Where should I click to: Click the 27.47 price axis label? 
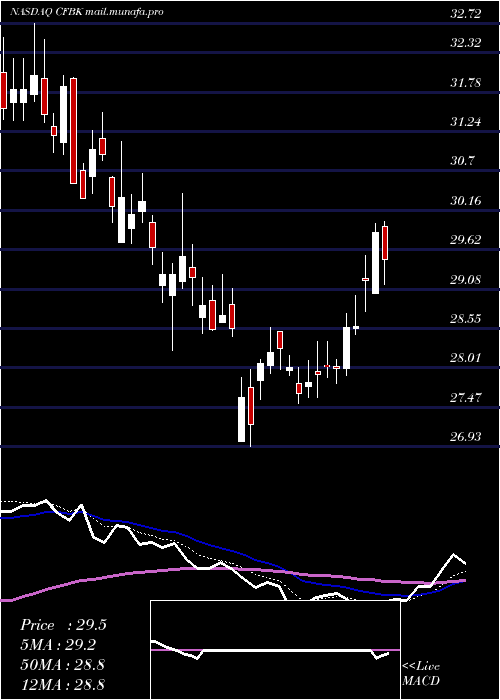click(466, 397)
